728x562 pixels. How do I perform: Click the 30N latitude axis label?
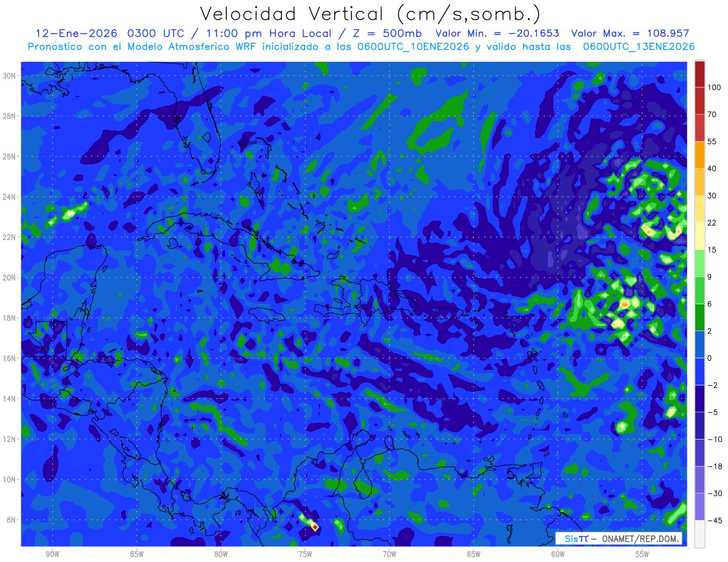(x=10, y=75)
